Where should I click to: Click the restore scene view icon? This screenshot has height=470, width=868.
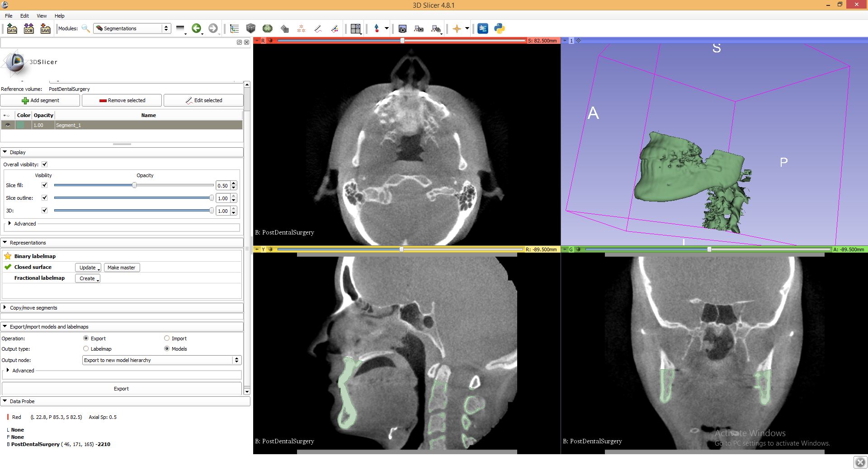(436, 28)
